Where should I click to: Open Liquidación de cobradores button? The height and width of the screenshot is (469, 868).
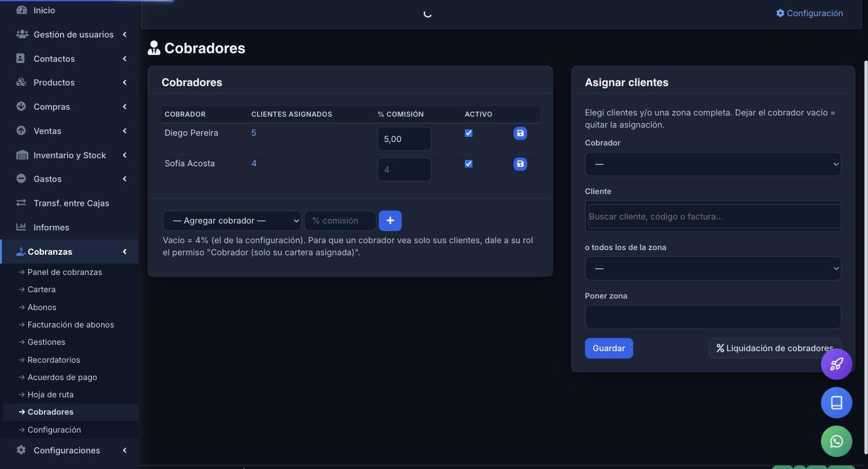775,348
